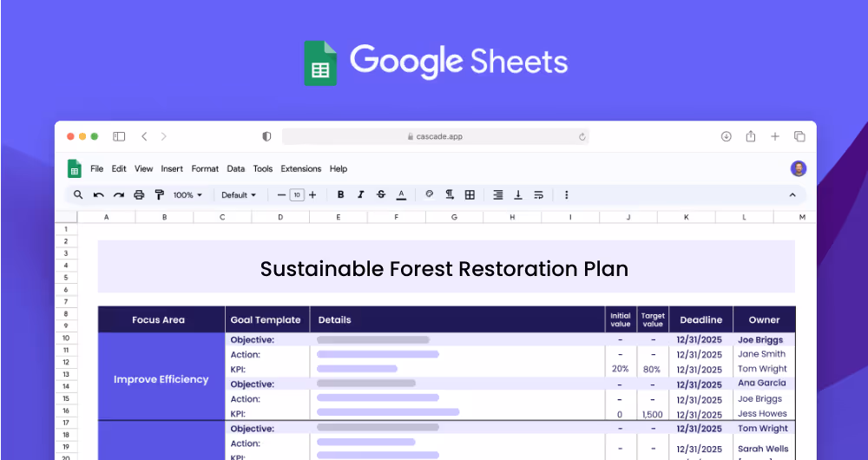Open the Edit menu
Image resolution: width=868 pixels, height=460 pixels.
click(119, 169)
